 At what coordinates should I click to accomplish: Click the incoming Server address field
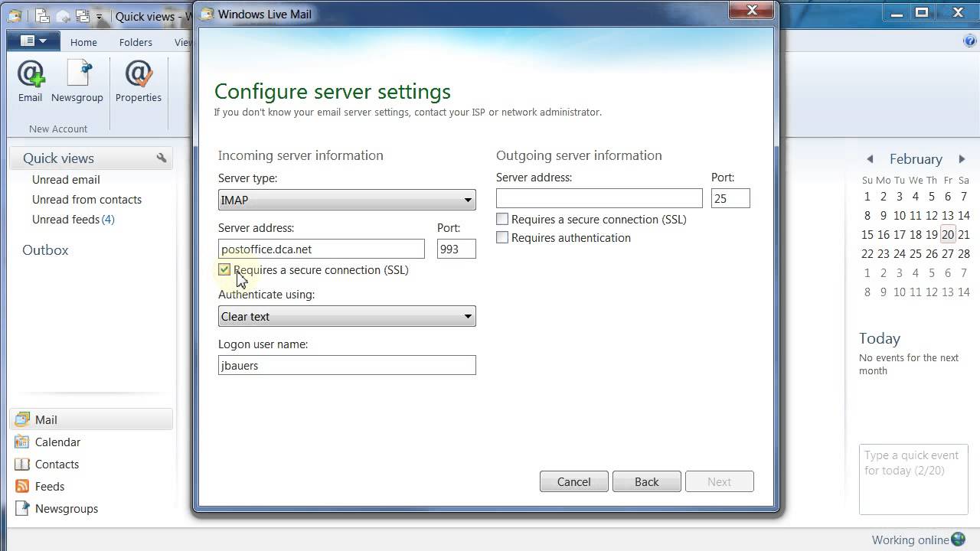(x=322, y=249)
